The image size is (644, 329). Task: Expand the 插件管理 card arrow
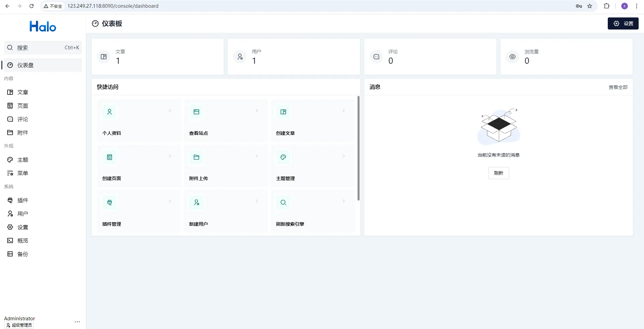coord(170,201)
